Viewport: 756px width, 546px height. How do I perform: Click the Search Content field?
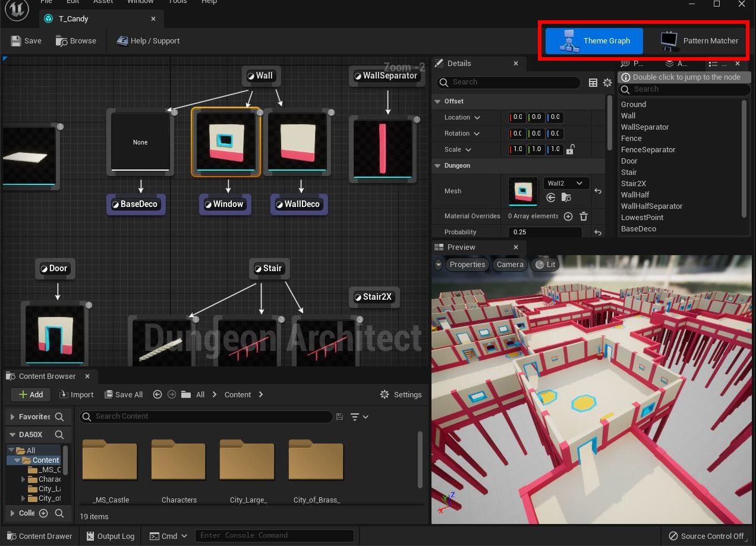206,417
